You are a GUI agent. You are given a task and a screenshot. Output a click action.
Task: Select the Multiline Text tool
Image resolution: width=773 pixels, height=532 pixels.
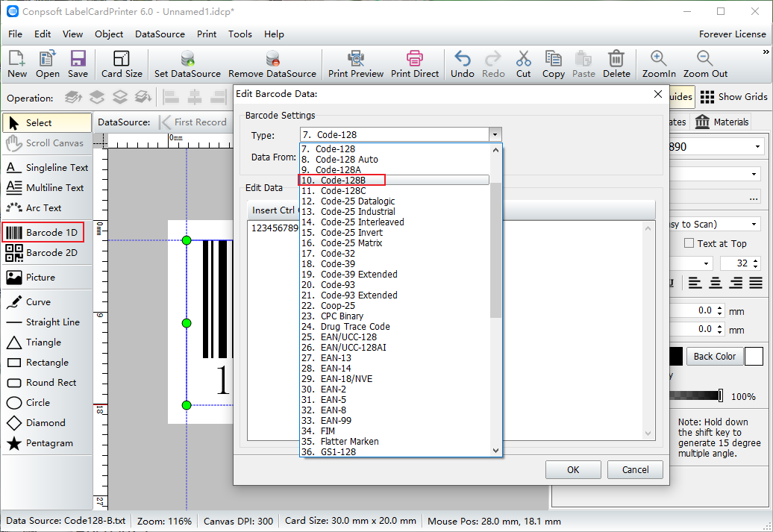pyautogui.click(x=47, y=188)
